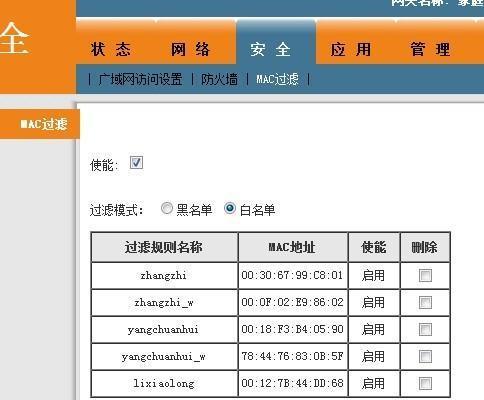Open the 网络 tab

tap(190, 49)
